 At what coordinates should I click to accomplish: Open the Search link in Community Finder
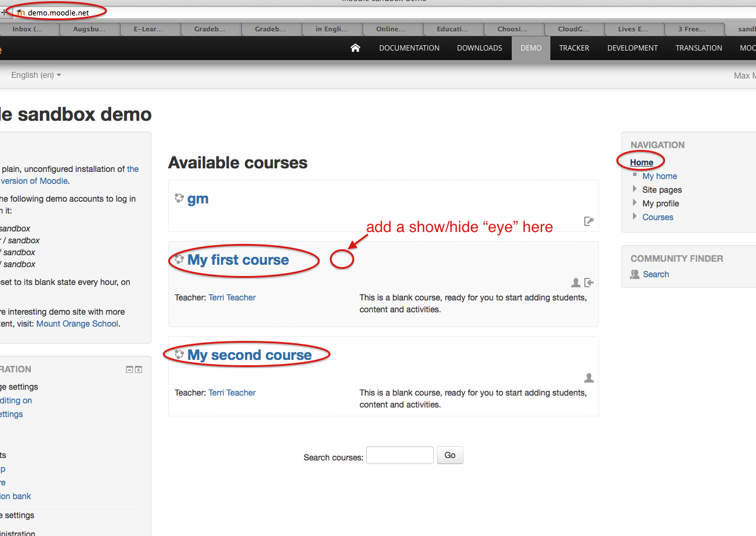tap(656, 274)
